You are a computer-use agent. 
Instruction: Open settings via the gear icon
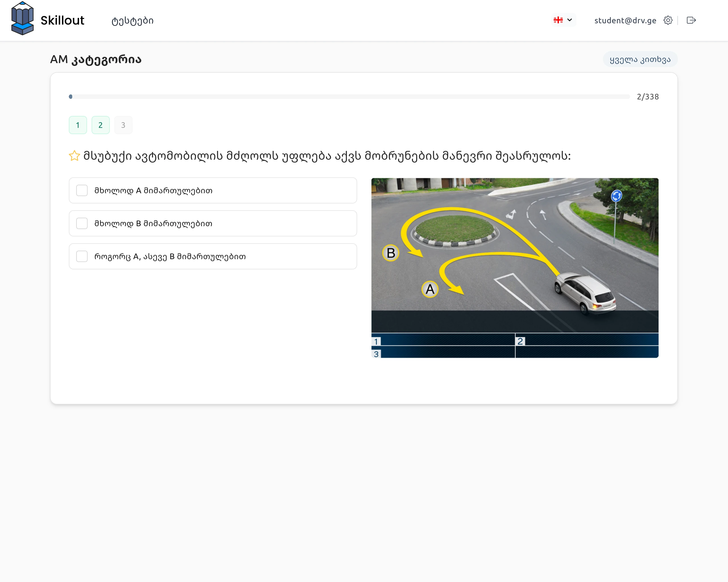pos(667,20)
